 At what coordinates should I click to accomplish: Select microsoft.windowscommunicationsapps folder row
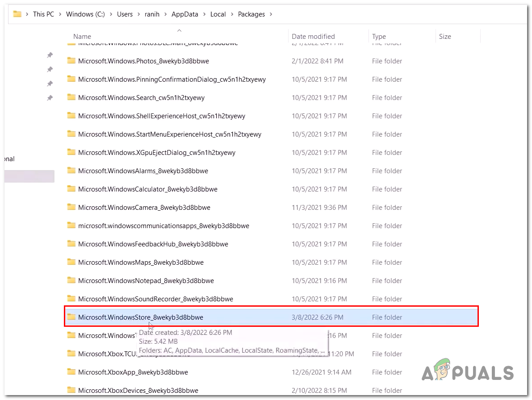click(x=163, y=225)
